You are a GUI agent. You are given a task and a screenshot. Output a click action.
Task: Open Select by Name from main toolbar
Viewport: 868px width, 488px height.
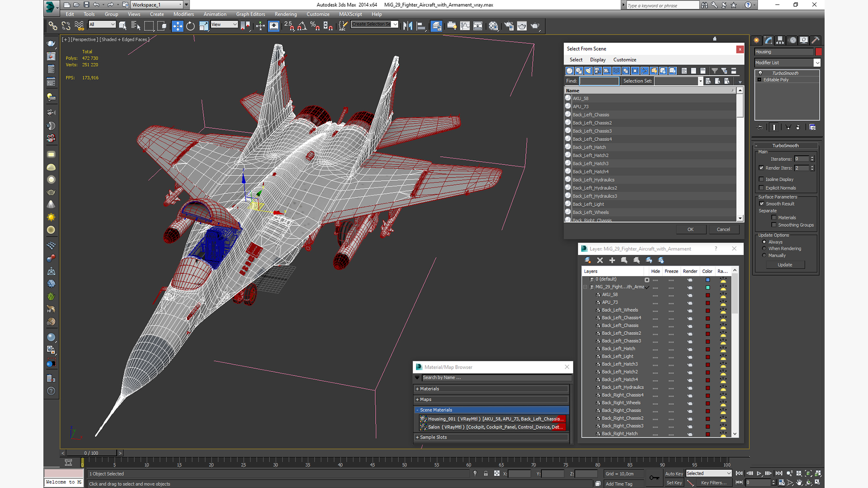[135, 26]
